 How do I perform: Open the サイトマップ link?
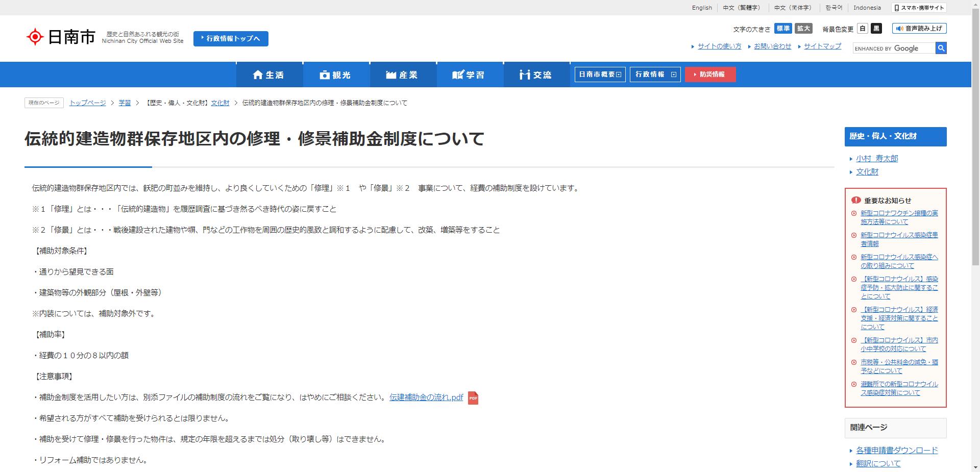point(822,46)
